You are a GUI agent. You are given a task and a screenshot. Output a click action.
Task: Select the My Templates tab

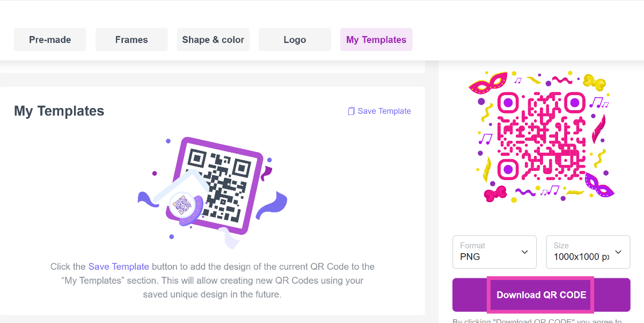coord(376,40)
